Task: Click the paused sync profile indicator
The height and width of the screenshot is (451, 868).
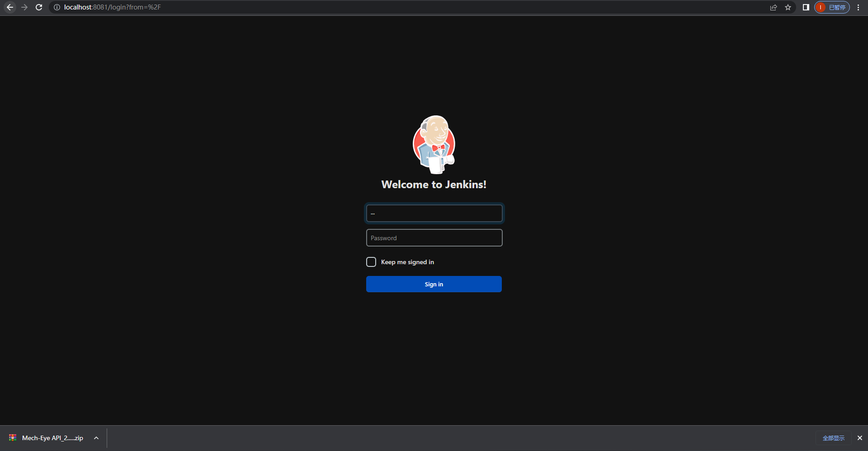Action: click(x=831, y=7)
